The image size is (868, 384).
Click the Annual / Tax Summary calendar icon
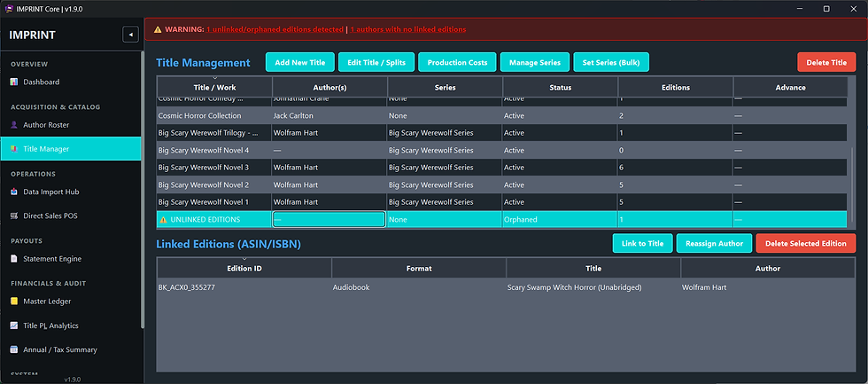14,349
